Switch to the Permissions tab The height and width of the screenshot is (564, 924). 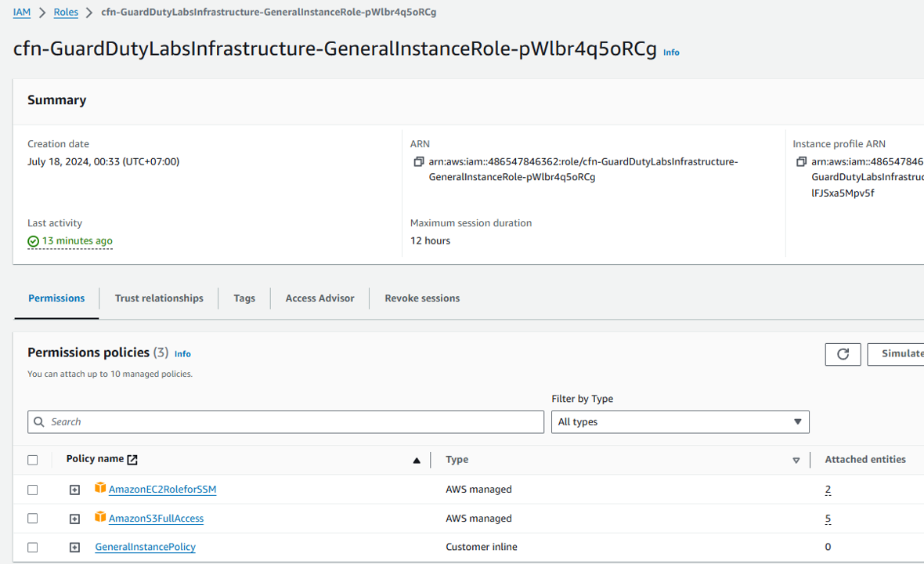[56, 298]
